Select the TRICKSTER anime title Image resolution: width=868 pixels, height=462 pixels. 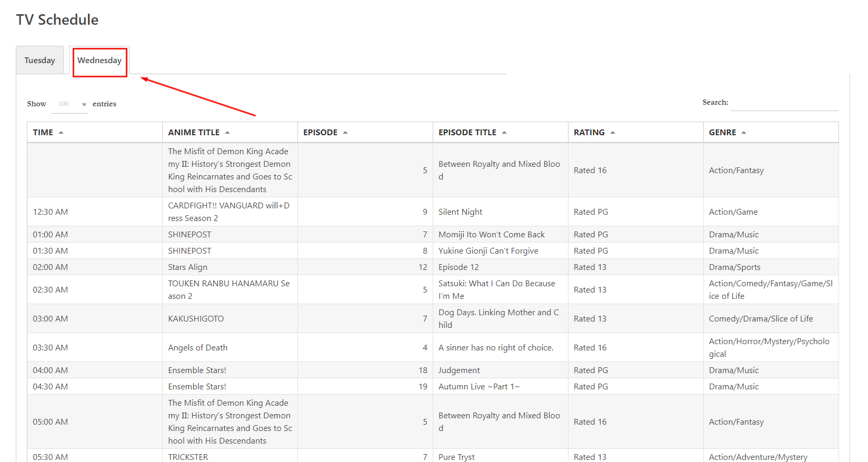point(188,457)
